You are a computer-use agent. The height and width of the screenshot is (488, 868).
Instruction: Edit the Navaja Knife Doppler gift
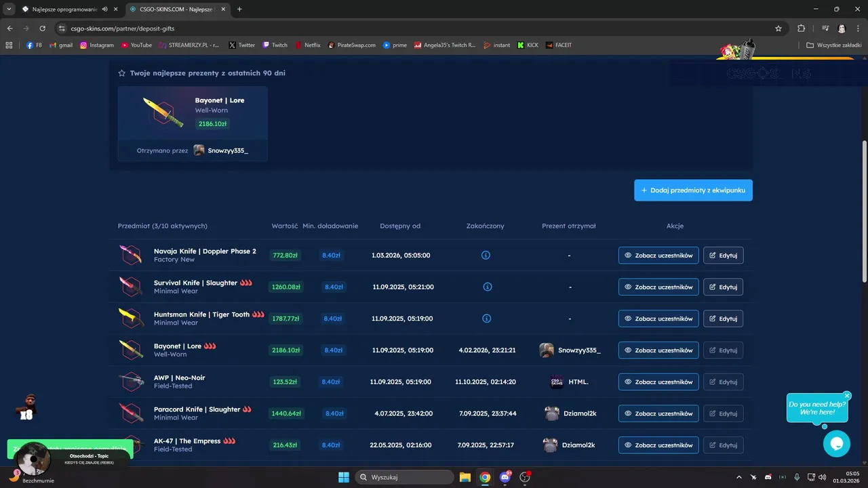pos(723,256)
